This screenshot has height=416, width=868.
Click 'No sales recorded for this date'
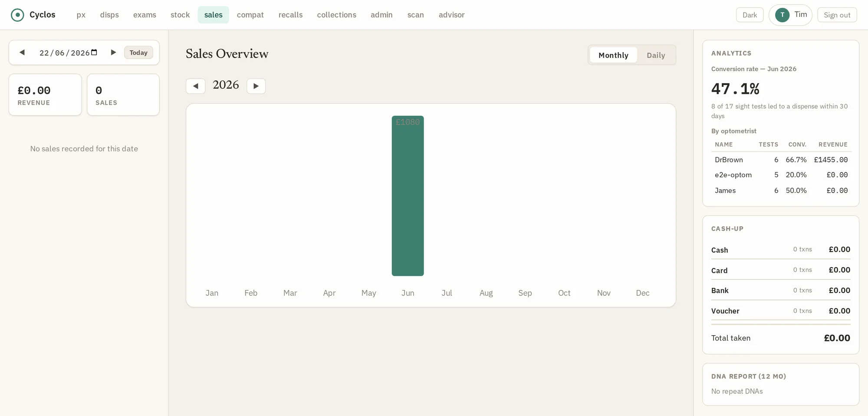(84, 149)
